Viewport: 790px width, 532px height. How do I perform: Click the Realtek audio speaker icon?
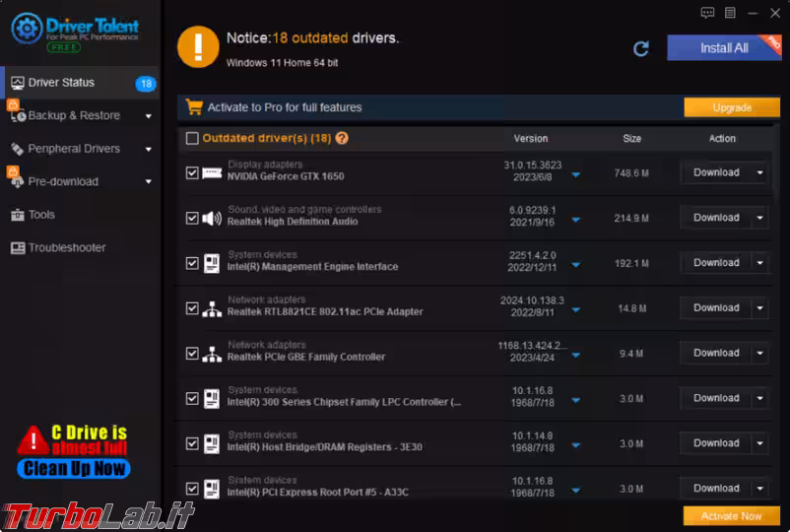tap(212, 218)
